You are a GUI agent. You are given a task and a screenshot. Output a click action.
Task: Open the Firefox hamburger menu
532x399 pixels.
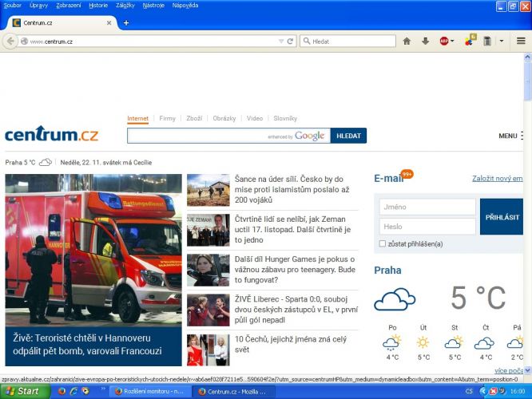coord(521,41)
